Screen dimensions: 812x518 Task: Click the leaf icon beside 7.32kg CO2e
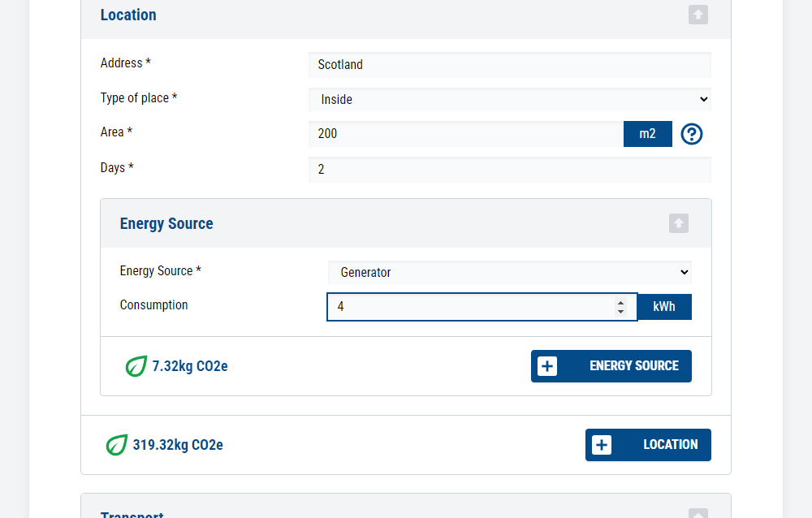coord(136,366)
